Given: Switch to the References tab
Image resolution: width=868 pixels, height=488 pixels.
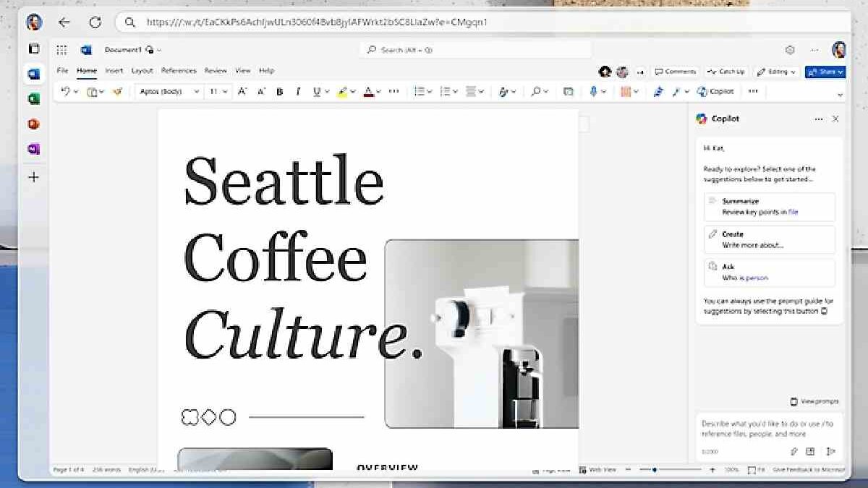Looking at the screenshot, I should coord(179,71).
